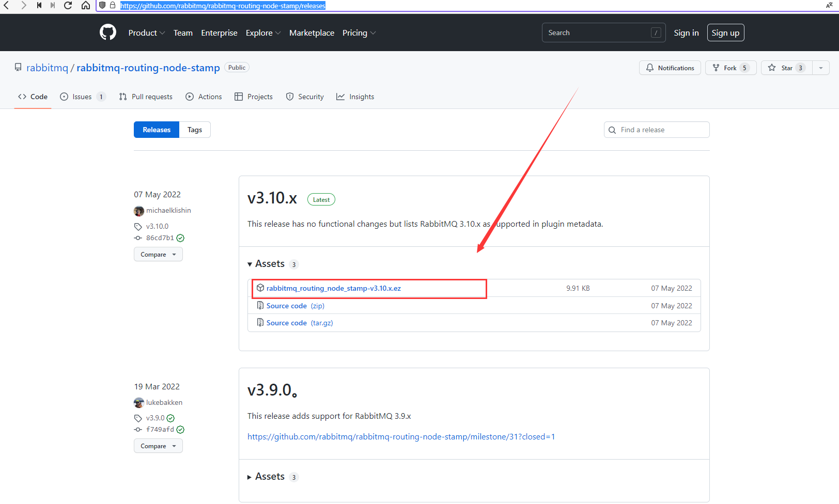
Task: Click the browser fast-forward navigation icon
Action: coord(53,5)
